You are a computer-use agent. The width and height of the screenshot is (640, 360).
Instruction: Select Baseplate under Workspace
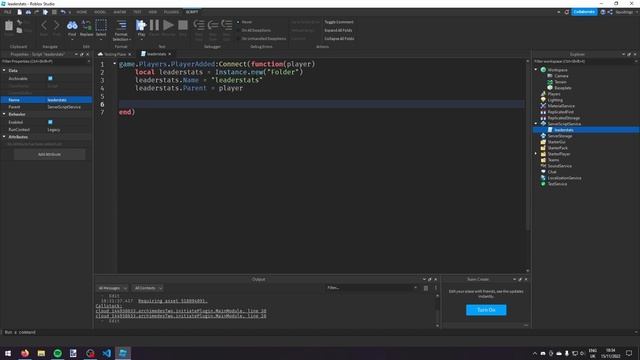(562, 88)
